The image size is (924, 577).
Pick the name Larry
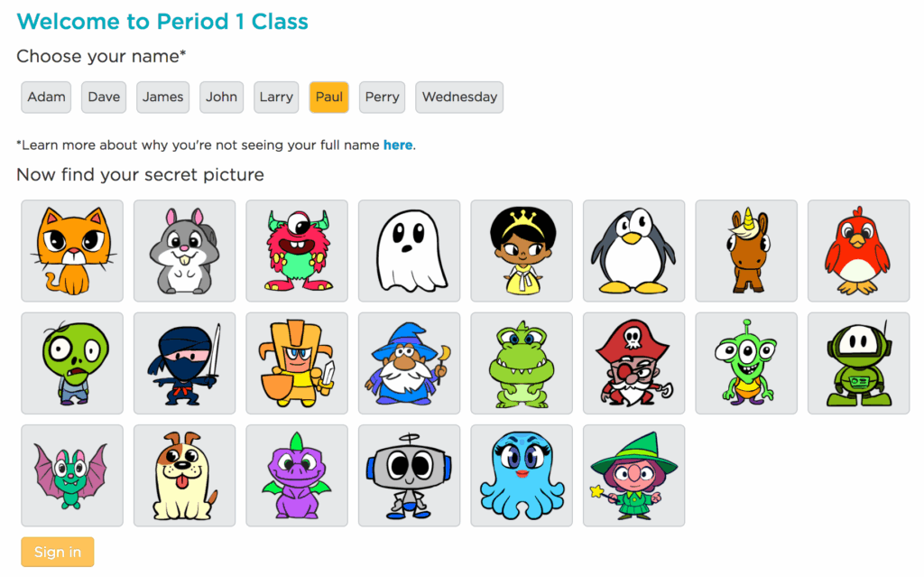[x=276, y=97]
